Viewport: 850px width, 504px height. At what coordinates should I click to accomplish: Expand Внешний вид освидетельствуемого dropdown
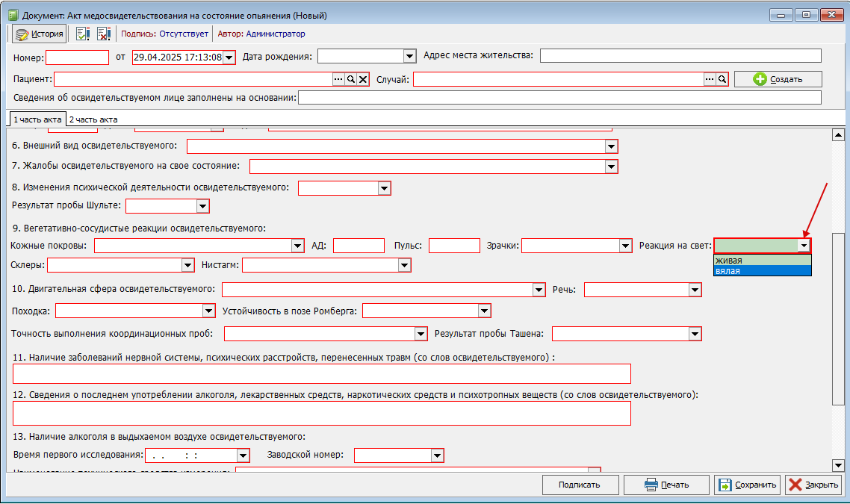pyautogui.click(x=611, y=146)
